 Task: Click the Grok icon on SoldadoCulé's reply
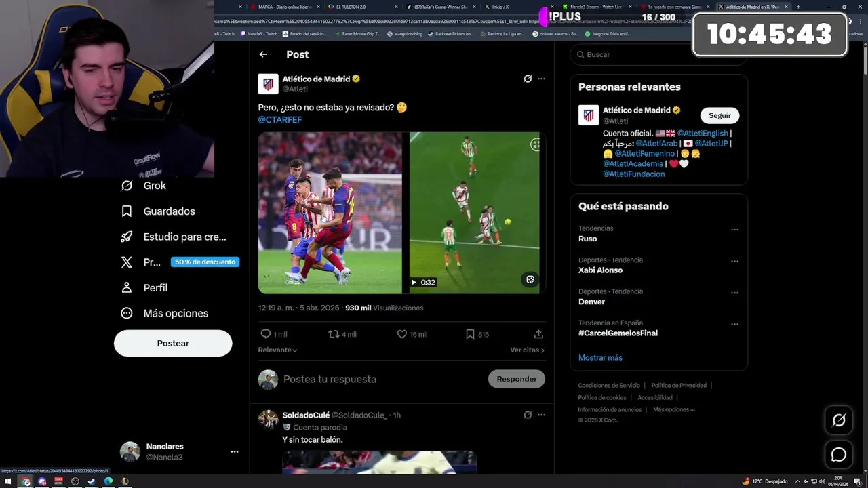[x=528, y=415]
